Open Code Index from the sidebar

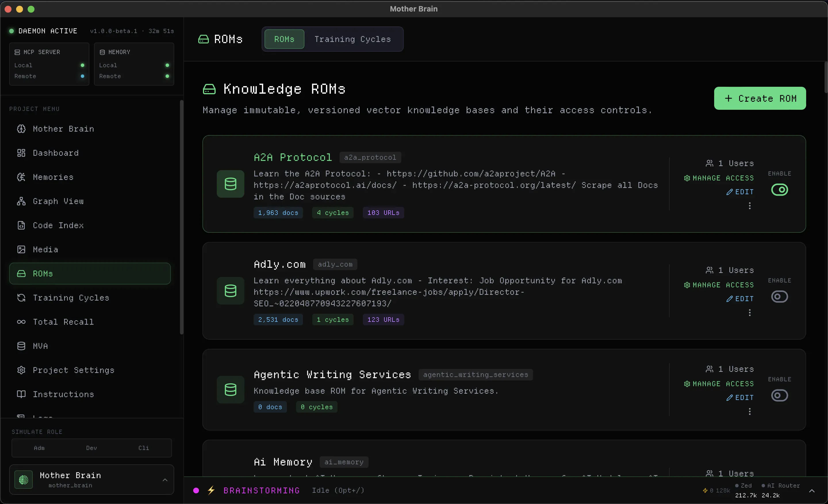90,225
